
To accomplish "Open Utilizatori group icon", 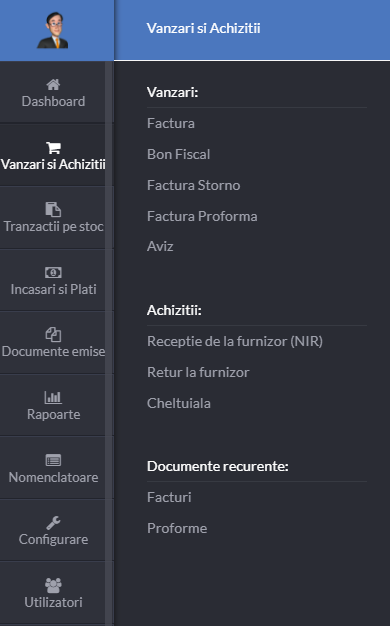I will point(53,585).
